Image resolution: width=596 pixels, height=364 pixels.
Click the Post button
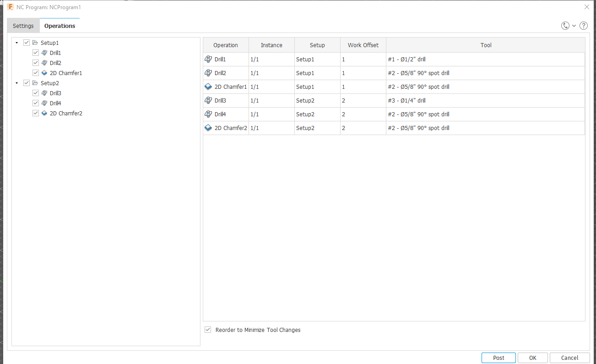pyautogui.click(x=498, y=358)
